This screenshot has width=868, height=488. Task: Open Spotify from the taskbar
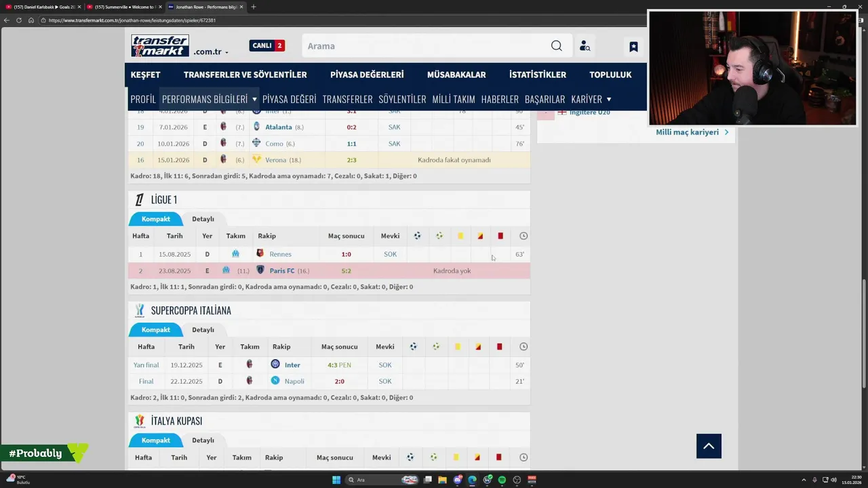(x=502, y=480)
